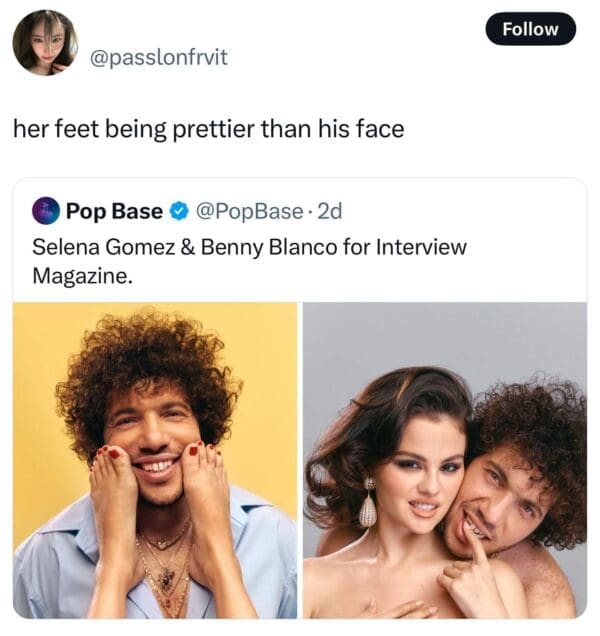The image size is (600, 636).
Task: Open the @passlonfrvit profile handle
Action: point(158,57)
